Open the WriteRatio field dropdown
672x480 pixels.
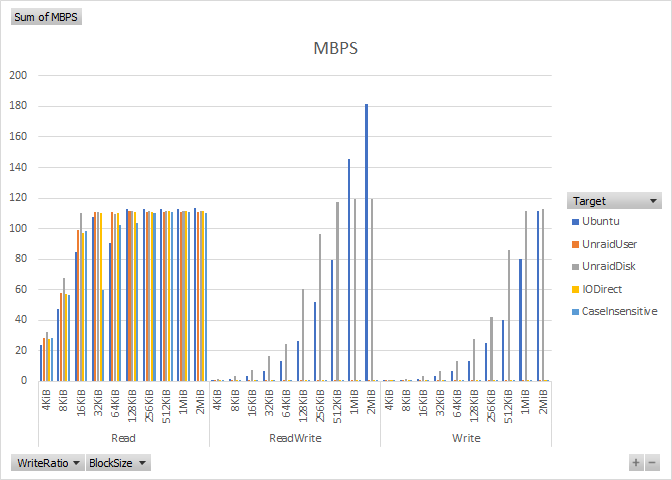coord(46,462)
